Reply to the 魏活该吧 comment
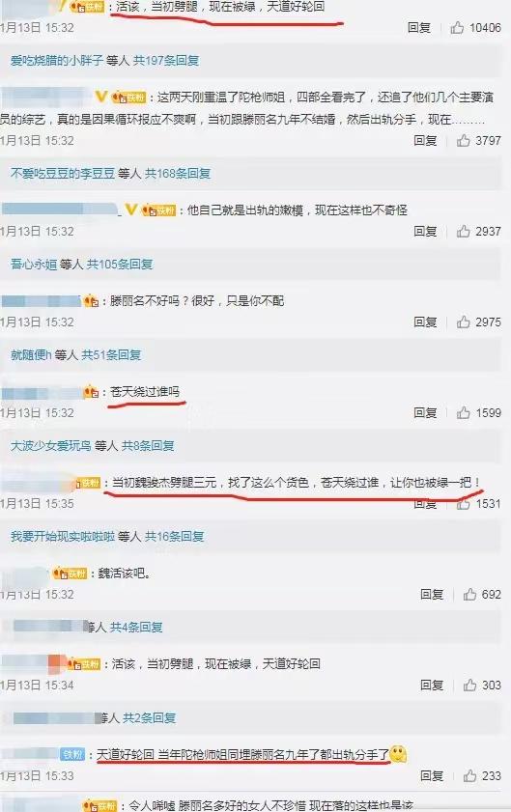Image resolution: width=511 pixels, height=812 pixels. click(432, 594)
